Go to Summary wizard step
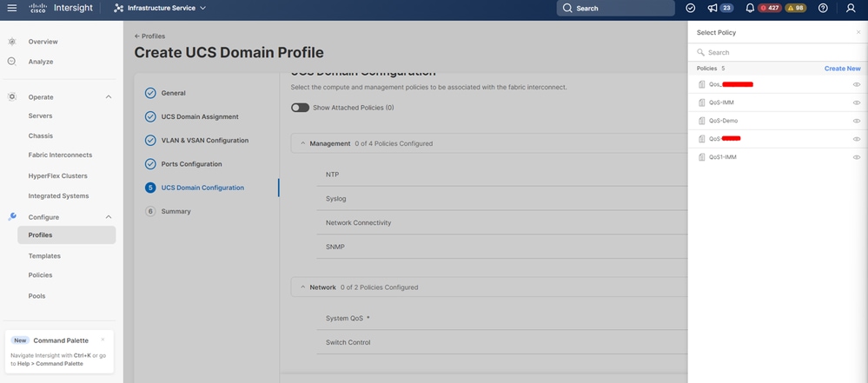The width and height of the screenshot is (868, 383). pos(176,211)
